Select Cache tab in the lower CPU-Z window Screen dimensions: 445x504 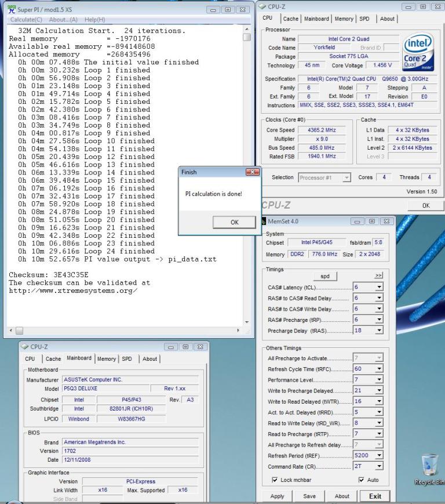(x=53, y=358)
